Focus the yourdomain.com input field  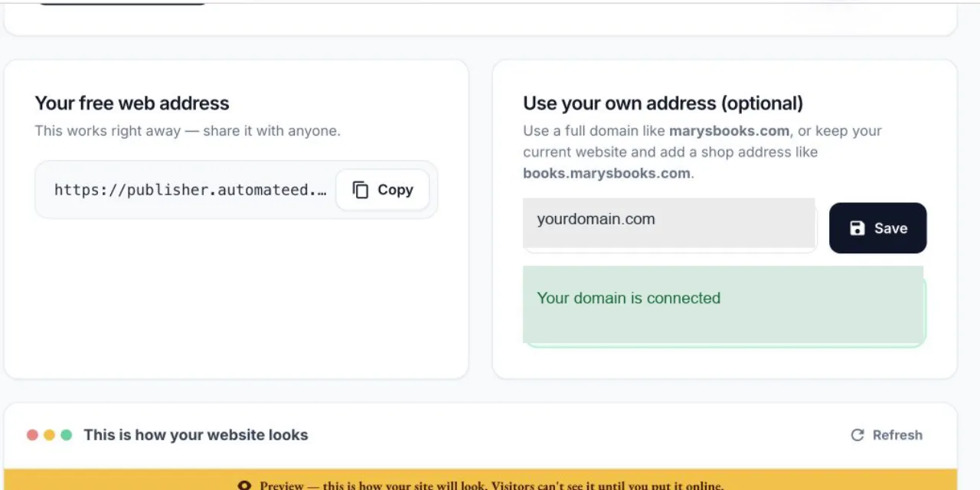coord(669,224)
